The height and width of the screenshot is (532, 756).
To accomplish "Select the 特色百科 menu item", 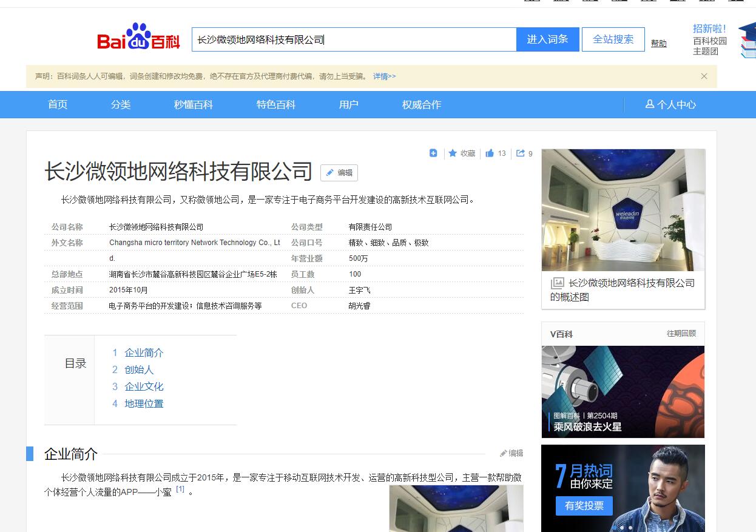I will (275, 104).
